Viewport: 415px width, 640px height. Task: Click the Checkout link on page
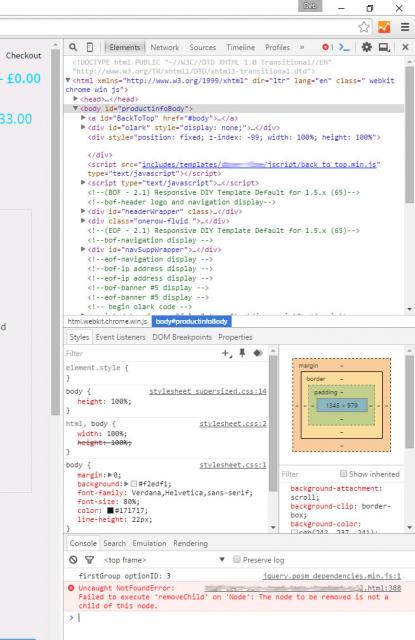click(24, 56)
